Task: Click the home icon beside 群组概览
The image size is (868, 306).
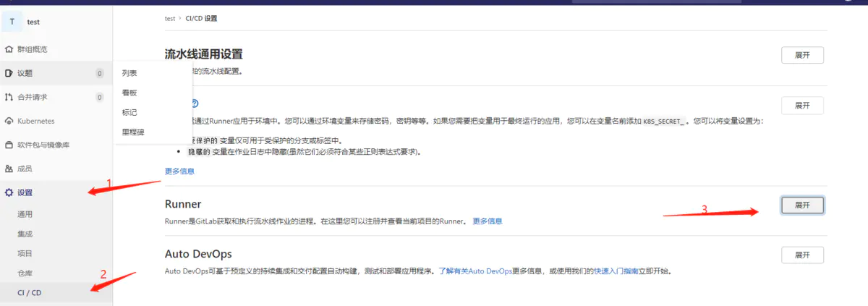Action: [x=9, y=49]
